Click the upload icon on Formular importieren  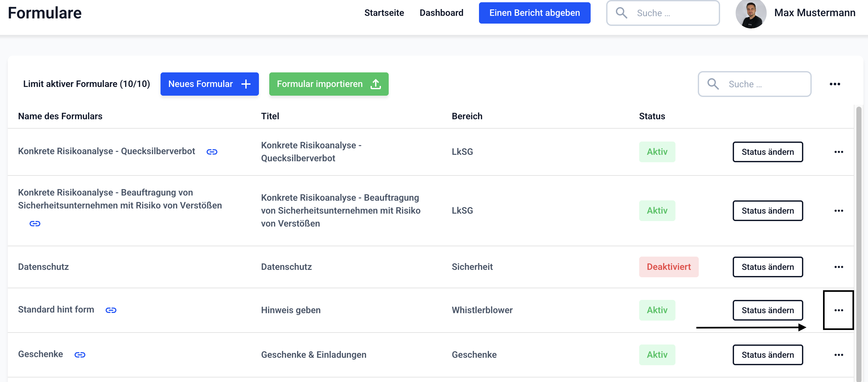375,84
